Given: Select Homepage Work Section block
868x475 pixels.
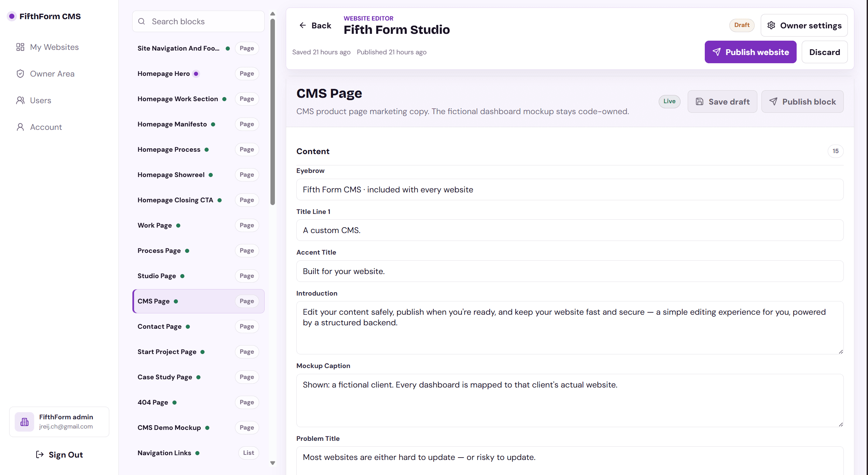Looking at the screenshot, I should (x=198, y=99).
